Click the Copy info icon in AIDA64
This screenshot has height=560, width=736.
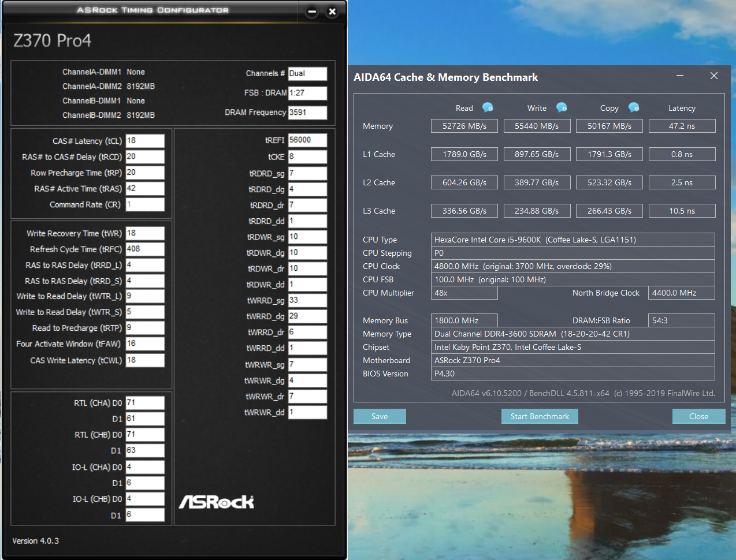pyautogui.click(x=634, y=107)
